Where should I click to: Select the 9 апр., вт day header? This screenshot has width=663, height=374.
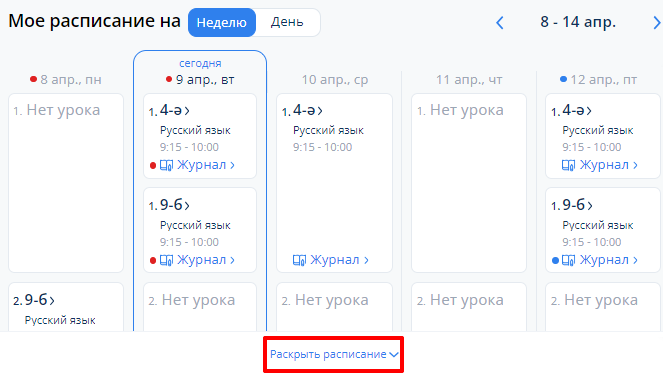point(200,79)
